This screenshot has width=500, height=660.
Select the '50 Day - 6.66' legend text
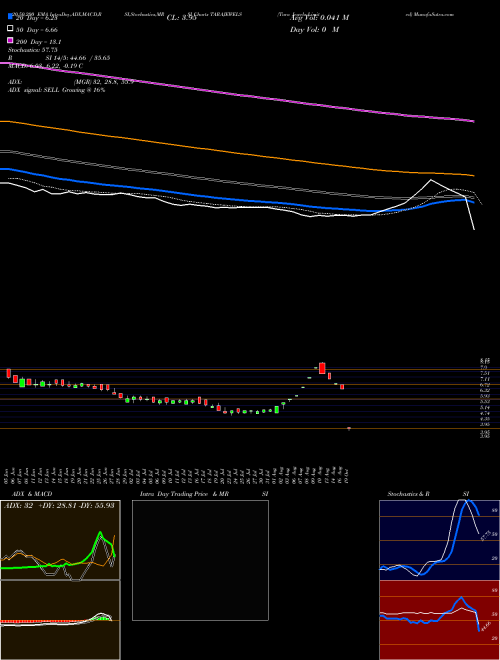(37, 30)
